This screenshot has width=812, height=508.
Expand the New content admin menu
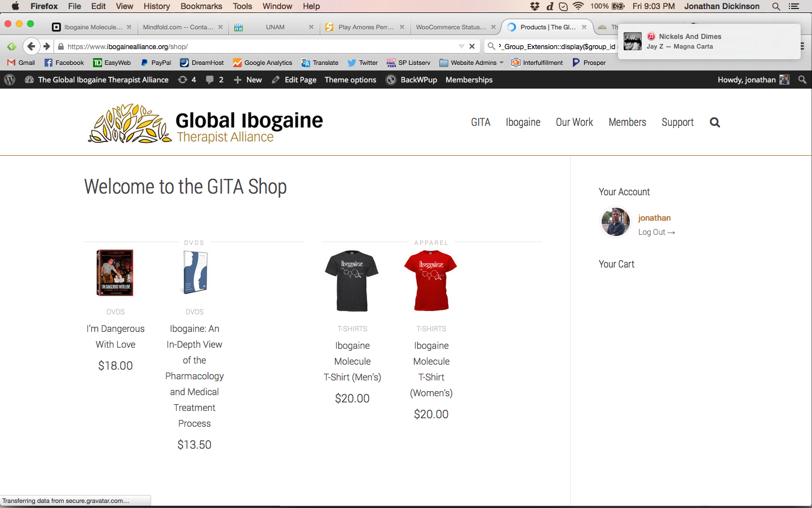(x=248, y=80)
